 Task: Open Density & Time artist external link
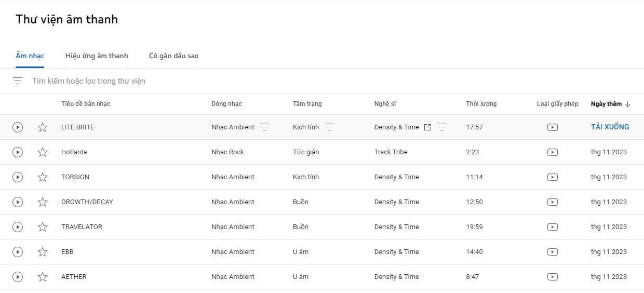coord(427,127)
